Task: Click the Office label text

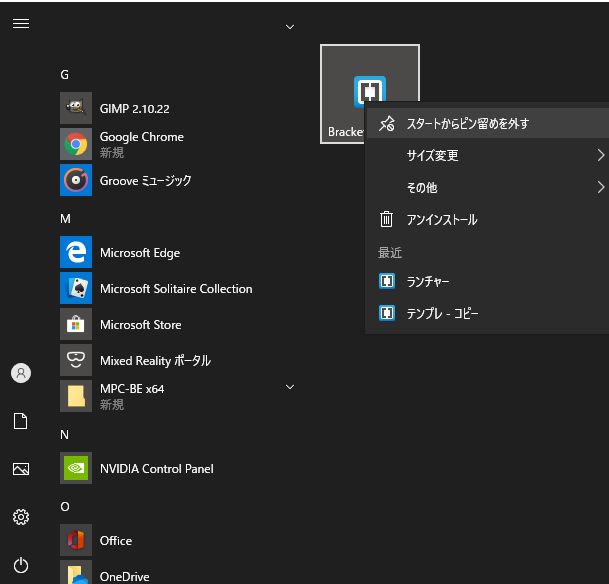Action: pos(116,541)
